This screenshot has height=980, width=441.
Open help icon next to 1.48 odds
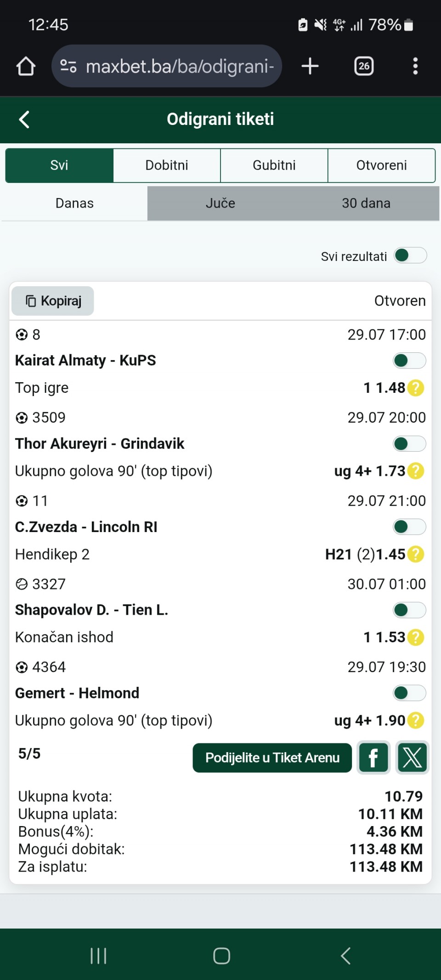coord(416,388)
